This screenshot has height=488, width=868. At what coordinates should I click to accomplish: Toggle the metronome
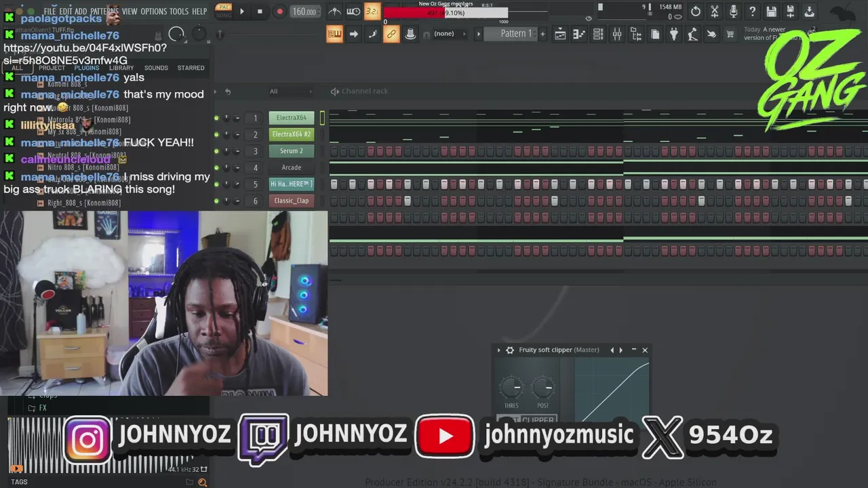[334, 12]
